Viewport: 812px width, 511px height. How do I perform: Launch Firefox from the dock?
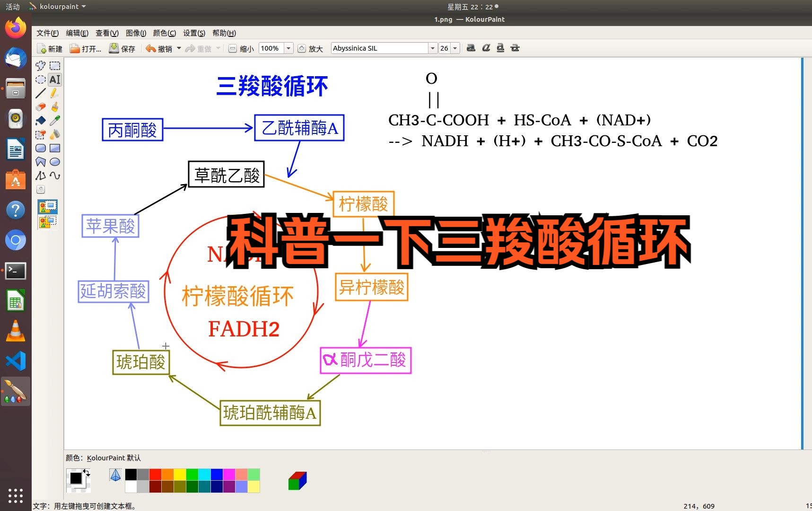pos(16,28)
